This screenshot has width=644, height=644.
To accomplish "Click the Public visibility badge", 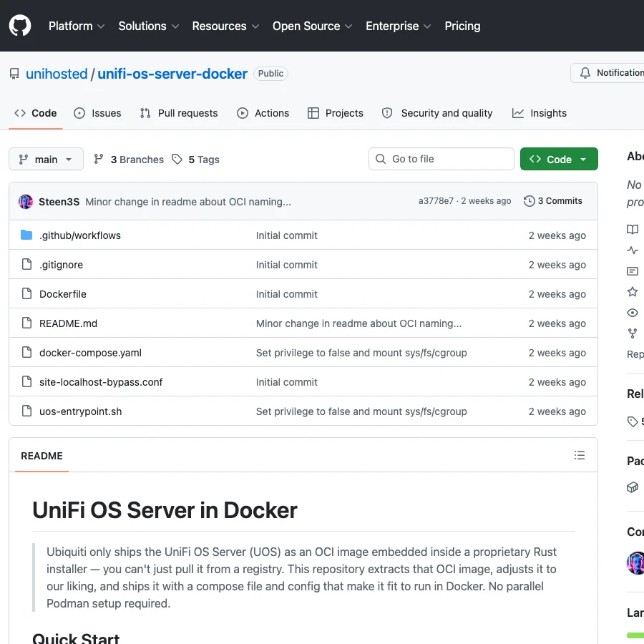I will pos(270,74).
